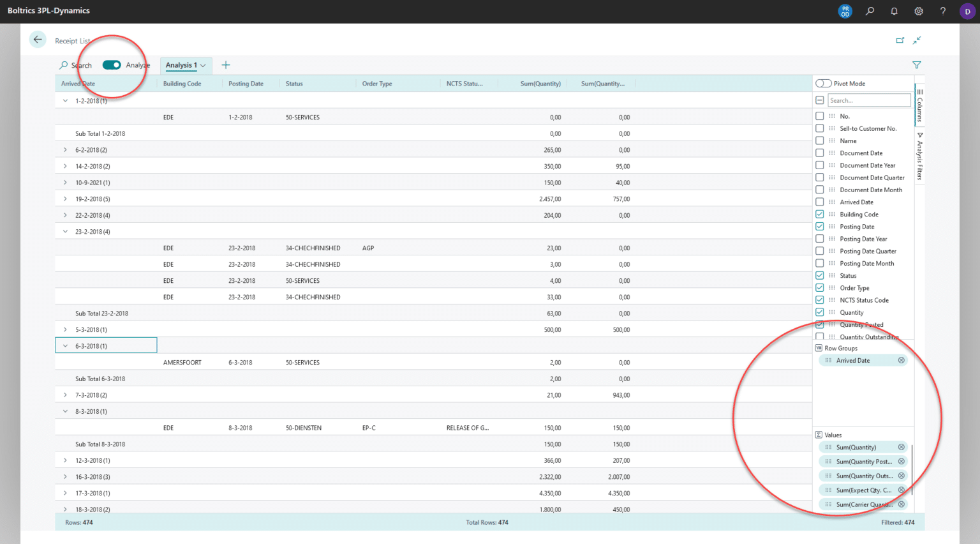Remove Arrived Date from Row Groups
Screen dimensions: 980x544
[902, 360]
